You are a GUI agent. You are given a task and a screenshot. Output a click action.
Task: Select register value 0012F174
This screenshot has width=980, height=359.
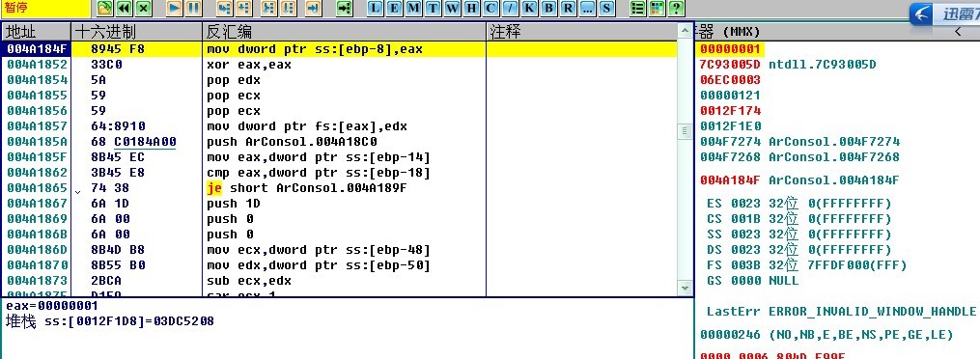tap(730, 111)
